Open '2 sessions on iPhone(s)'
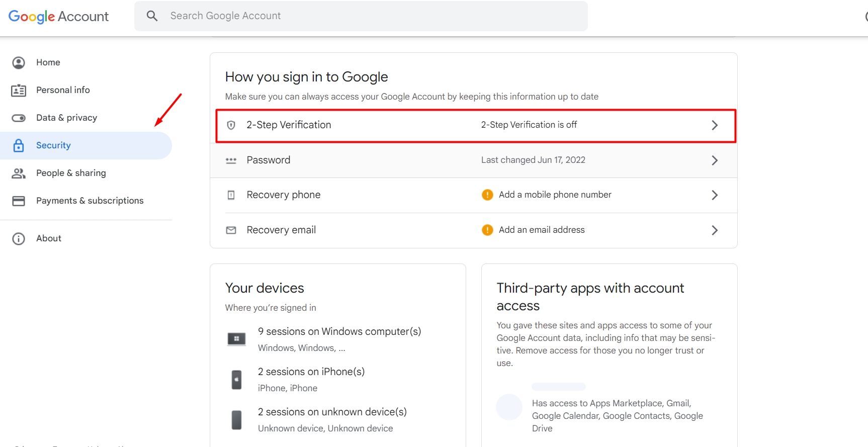The width and height of the screenshot is (868, 447). (311, 372)
